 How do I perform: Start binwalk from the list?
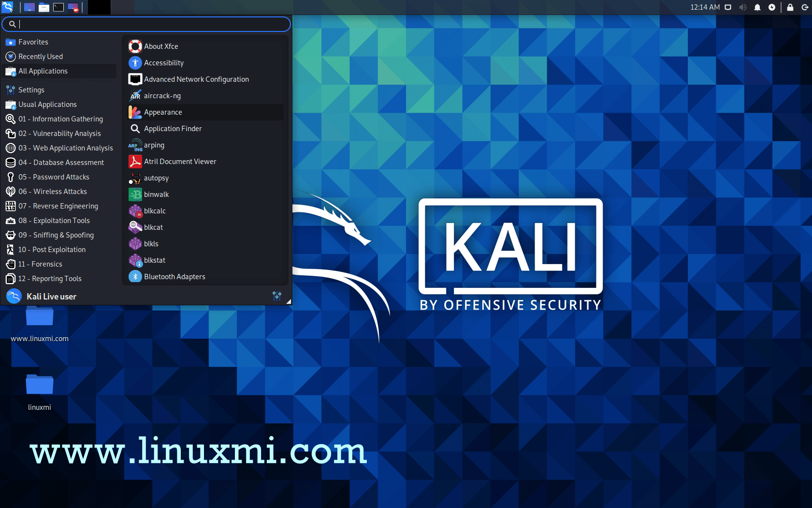[205, 194]
